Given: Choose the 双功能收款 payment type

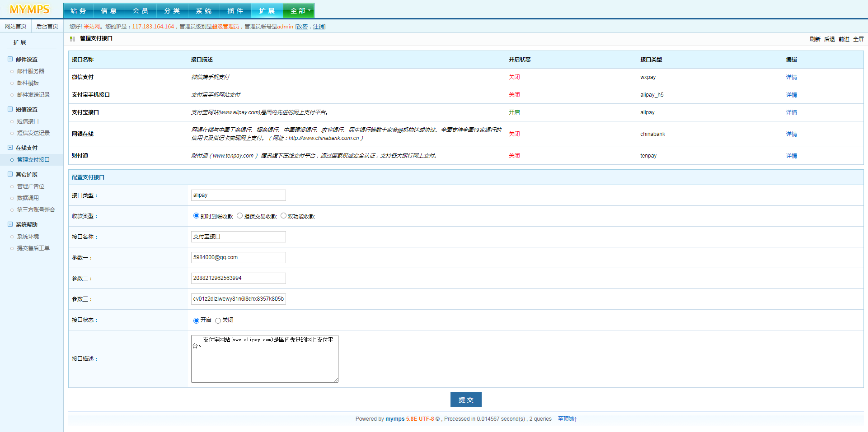Looking at the screenshot, I should pyautogui.click(x=283, y=216).
